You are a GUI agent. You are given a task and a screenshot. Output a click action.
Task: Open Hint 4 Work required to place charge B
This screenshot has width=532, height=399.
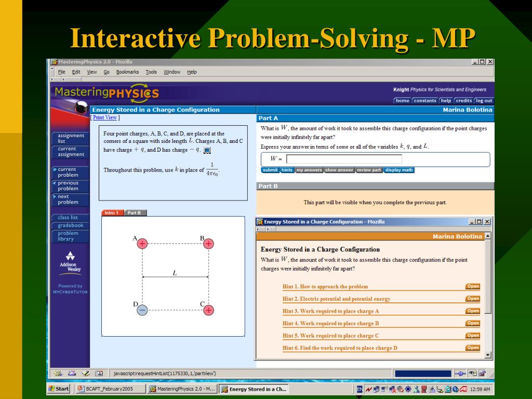(x=473, y=323)
